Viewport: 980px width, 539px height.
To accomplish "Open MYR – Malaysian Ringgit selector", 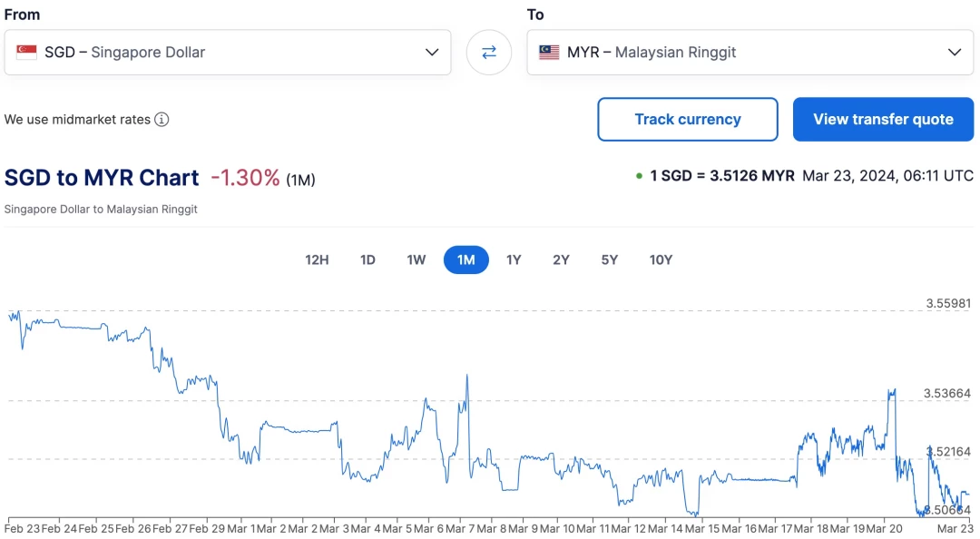I will pos(750,52).
